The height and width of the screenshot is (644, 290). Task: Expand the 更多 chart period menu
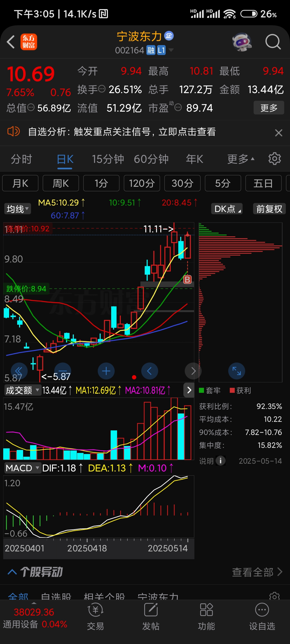point(241,159)
